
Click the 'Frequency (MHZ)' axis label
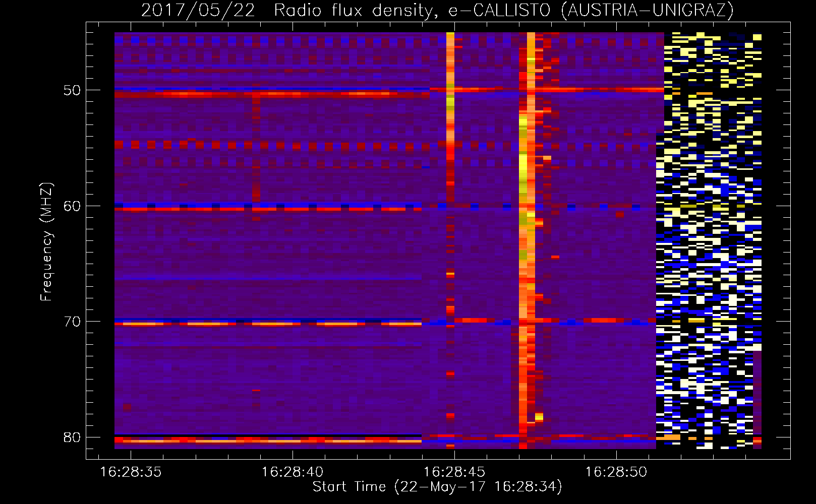coord(46,242)
